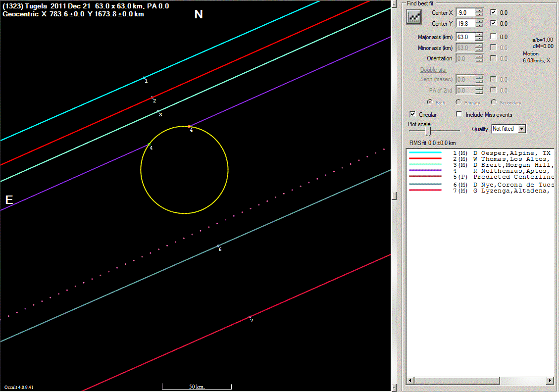Select the Predicted Centerline entry
The height and width of the screenshot is (392, 559).
click(x=501, y=177)
